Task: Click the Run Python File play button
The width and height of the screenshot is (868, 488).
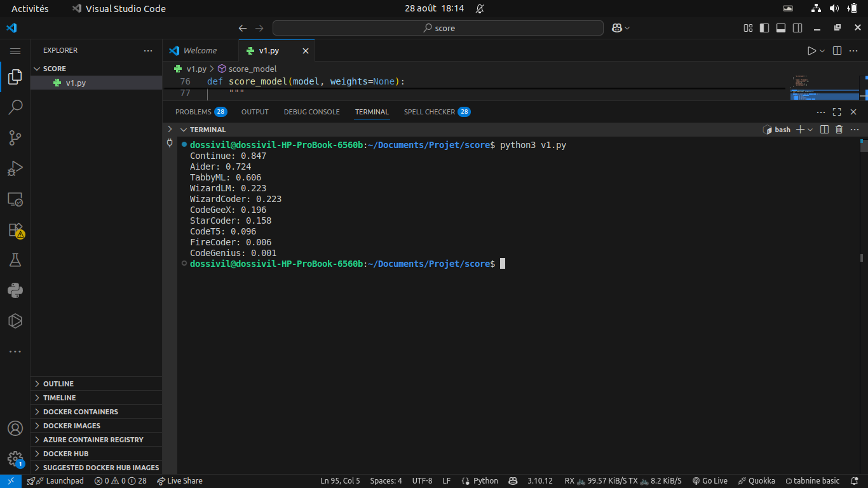Action: pyautogui.click(x=811, y=51)
